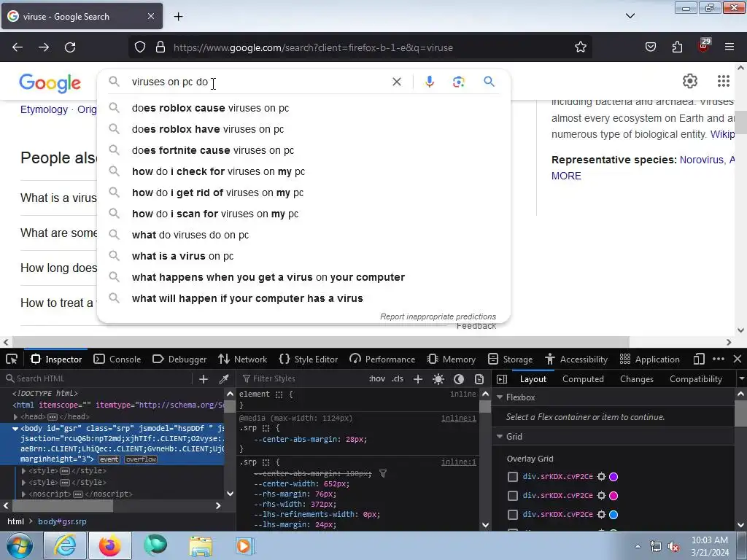
Task: Open the Norovirus link
Action: point(703,160)
